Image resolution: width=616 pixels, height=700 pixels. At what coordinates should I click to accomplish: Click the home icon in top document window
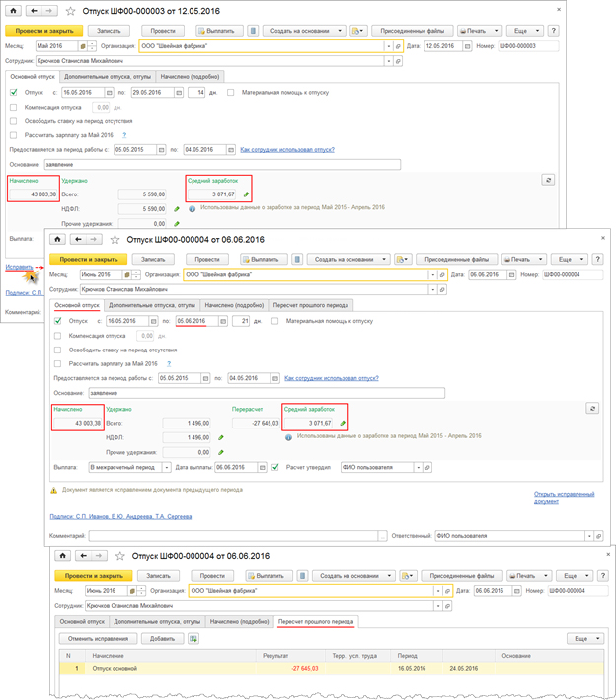pos(14,11)
